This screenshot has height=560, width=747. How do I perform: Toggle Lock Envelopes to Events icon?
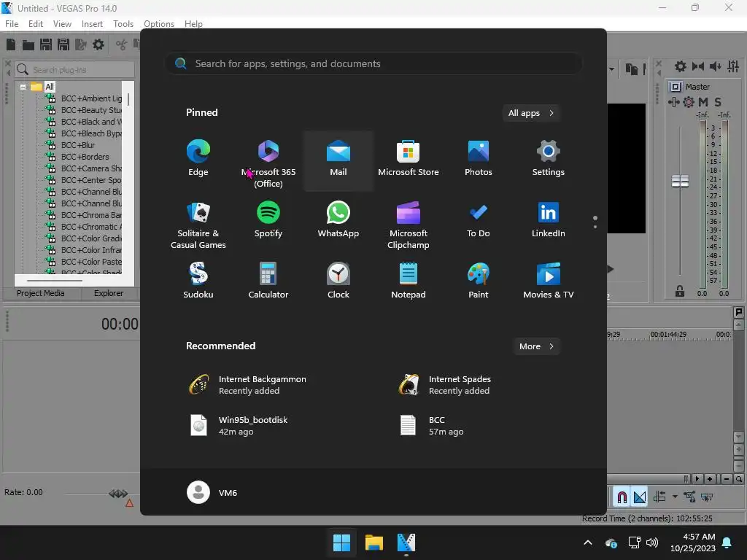pos(689,497)
